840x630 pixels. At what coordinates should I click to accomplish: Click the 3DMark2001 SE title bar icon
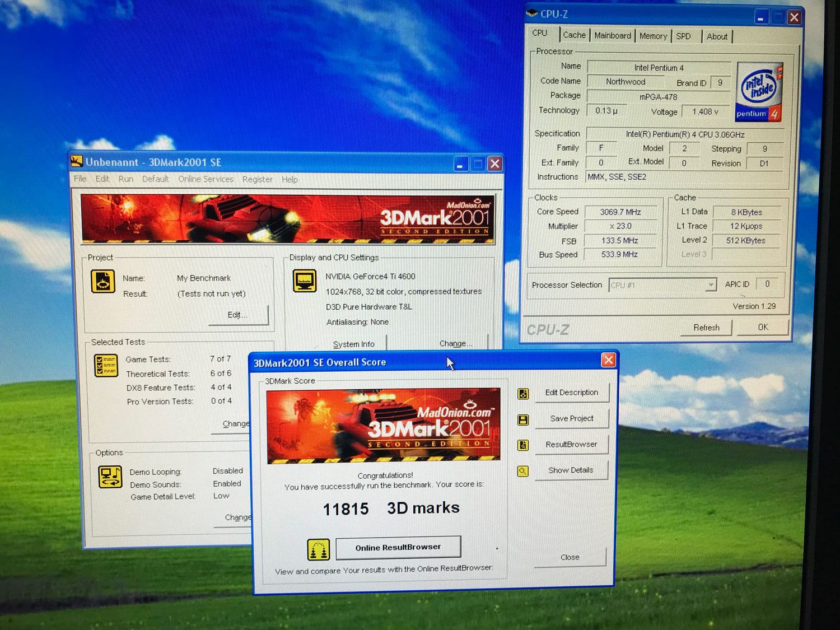[77, 162]
